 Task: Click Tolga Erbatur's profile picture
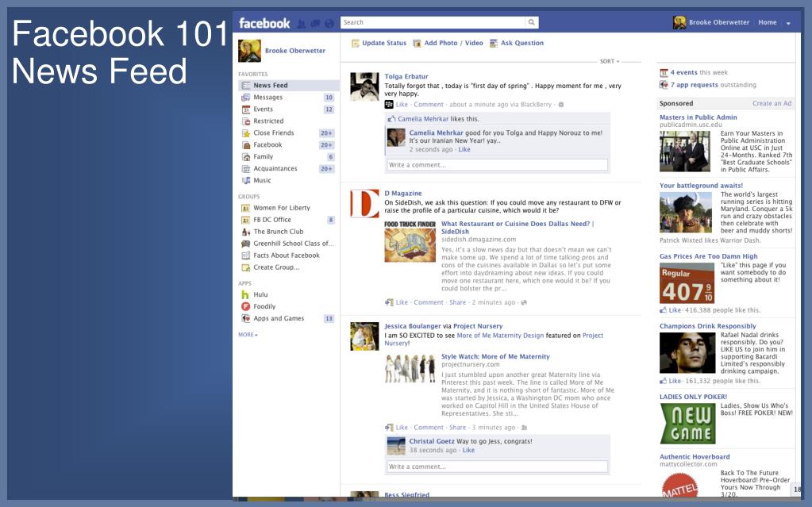(364, 86)
